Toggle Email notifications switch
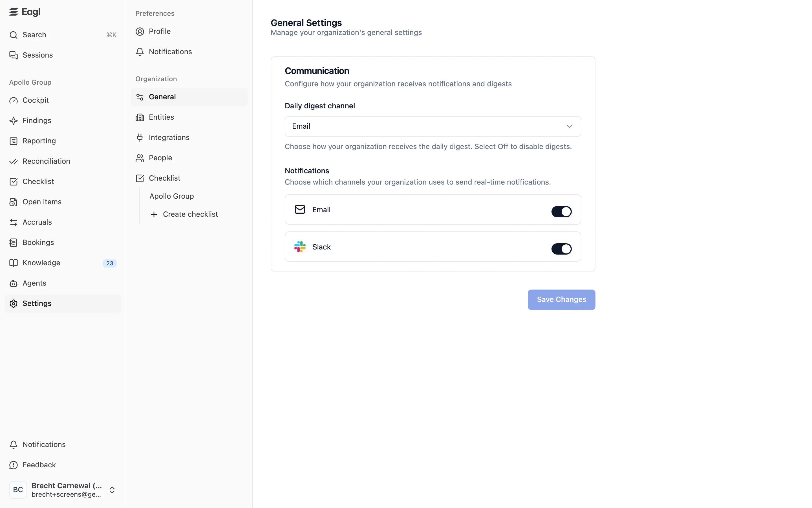The height and width of the screenshot is (508, 812). 561,212
